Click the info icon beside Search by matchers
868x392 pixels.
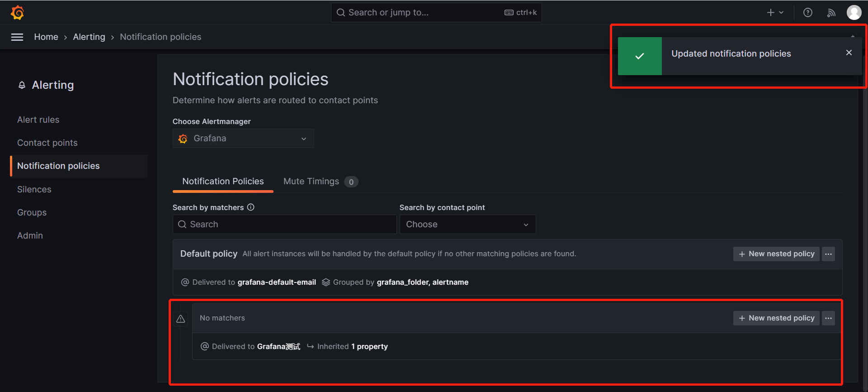point(251,207)
